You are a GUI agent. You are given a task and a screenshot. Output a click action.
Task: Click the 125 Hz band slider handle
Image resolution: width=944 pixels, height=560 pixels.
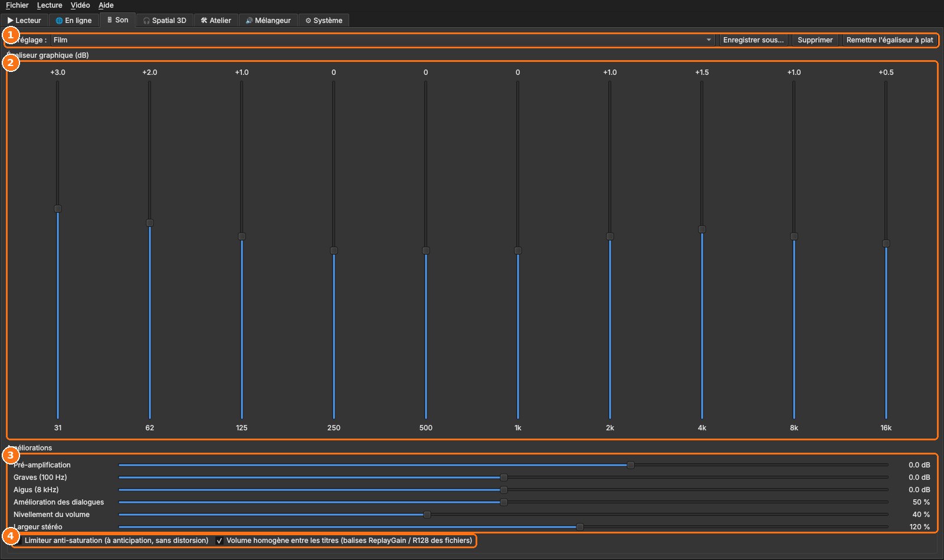(x=242, y=236)
